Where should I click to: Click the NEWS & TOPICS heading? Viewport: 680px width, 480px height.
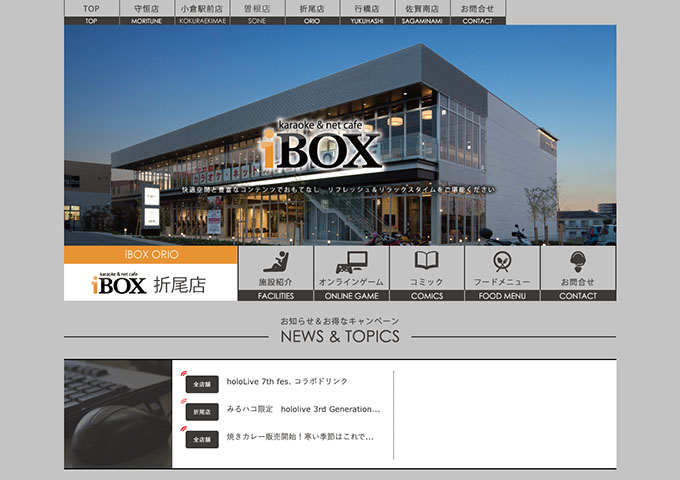340,336
